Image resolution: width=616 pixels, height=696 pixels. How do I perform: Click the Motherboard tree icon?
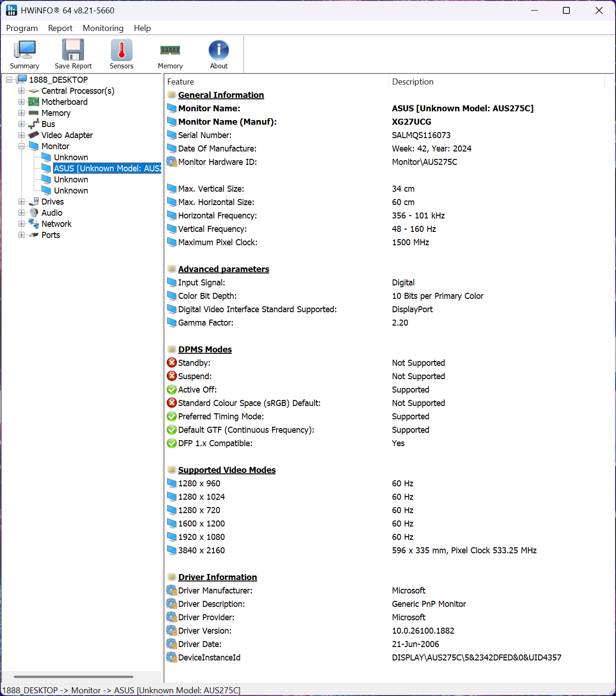point(34,102)
